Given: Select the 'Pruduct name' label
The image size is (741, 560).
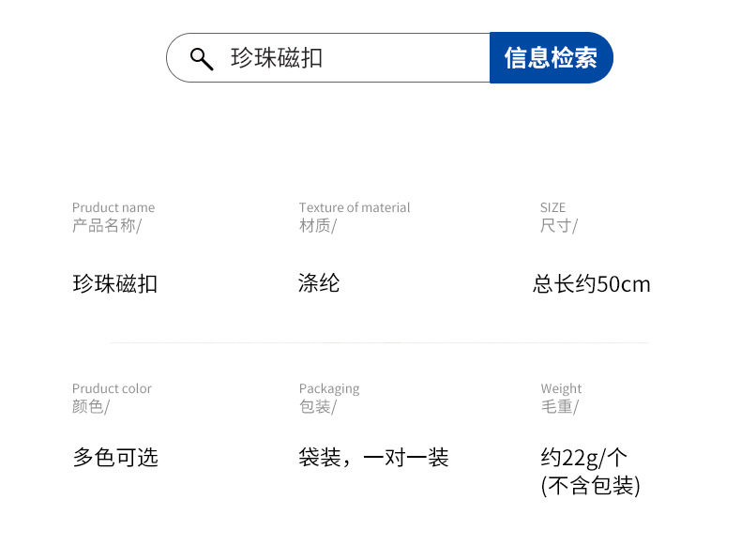Looking at the screenshot, I should click(113, 207).
